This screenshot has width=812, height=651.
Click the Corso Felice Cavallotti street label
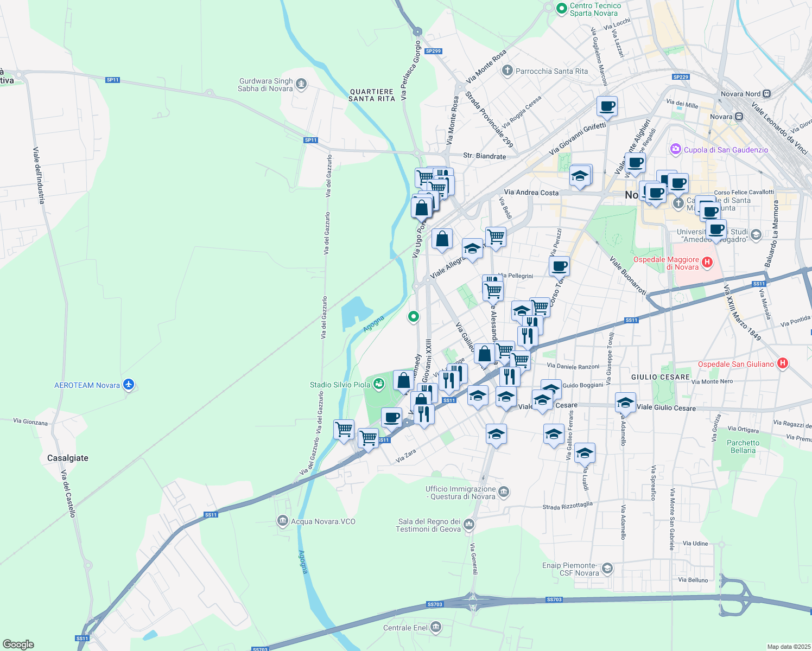(x=744, y=193)
